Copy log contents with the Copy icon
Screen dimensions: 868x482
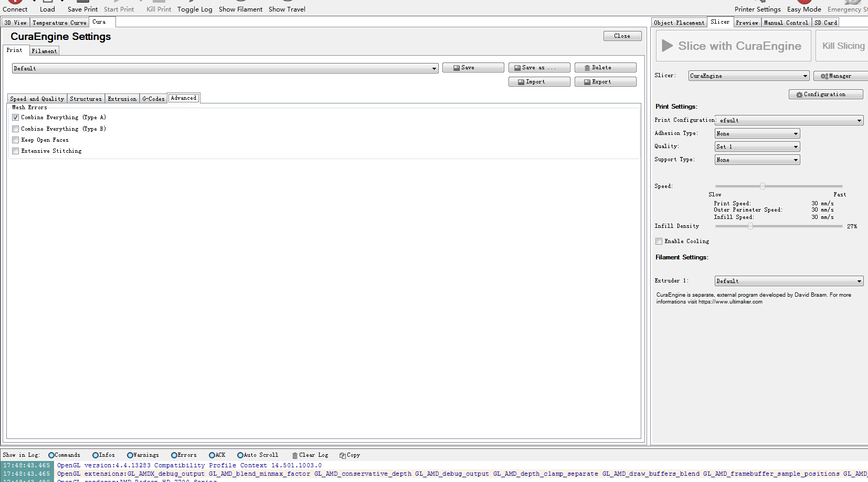350,455
